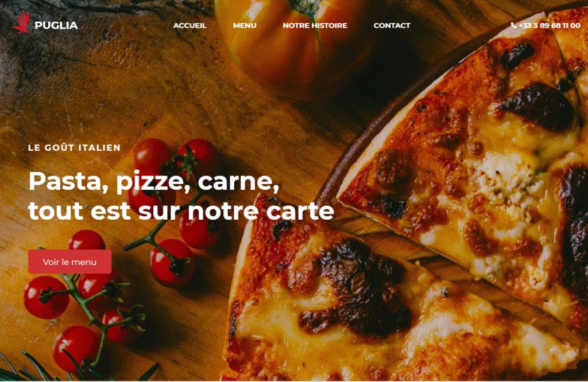This screenshot has width=588, height=382.
Task: Click the red leaf Puglia logo icon
Action: pos(22,22)
